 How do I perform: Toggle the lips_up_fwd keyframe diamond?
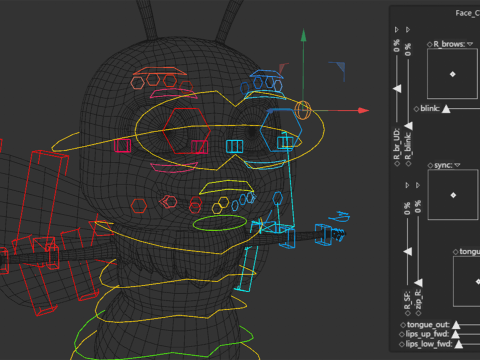point(402,334)
